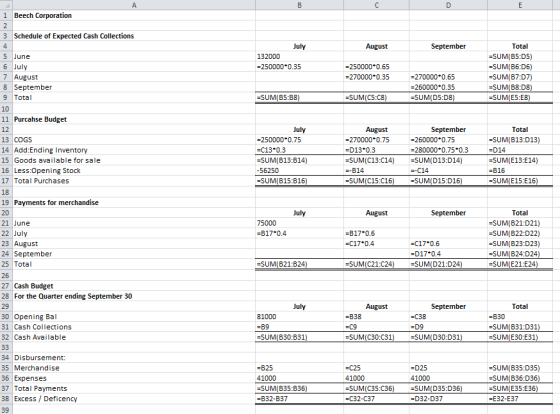560x414 pixels.
Task: Select the =SUM(C13:C14) cell
Action: point(376,160)
